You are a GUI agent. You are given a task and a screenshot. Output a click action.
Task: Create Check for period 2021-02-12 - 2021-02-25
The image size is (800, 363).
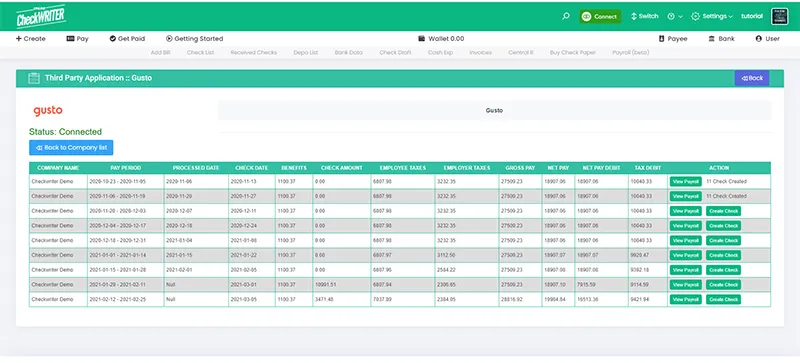tap(723, 300)
